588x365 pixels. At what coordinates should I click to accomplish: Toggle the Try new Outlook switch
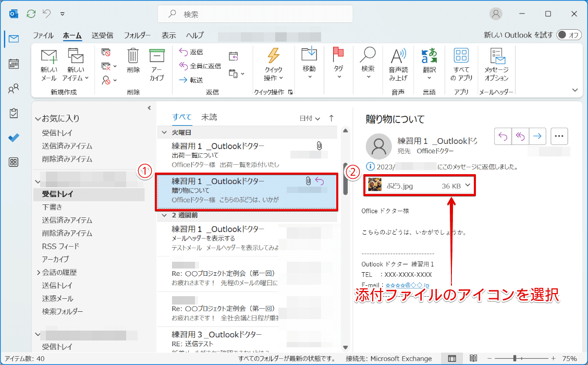coord(569,35)
